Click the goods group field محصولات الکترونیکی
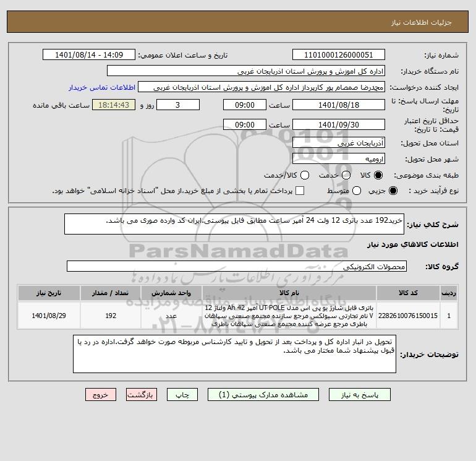This screenshot has height=461, width=476. 237,266
